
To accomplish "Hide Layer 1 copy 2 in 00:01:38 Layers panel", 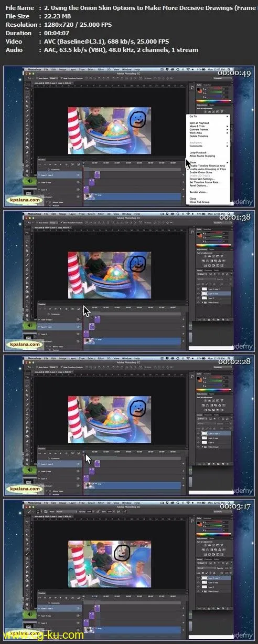I will pos(198,289).
